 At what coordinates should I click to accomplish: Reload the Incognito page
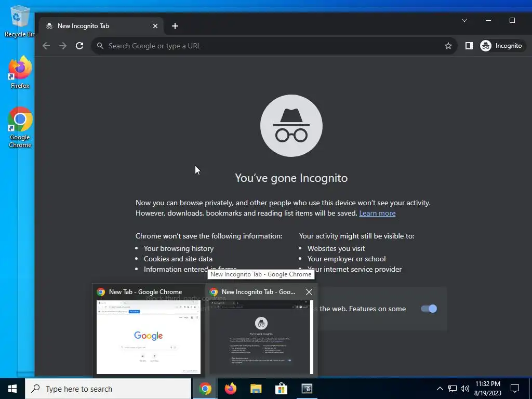tap(79, 46)
